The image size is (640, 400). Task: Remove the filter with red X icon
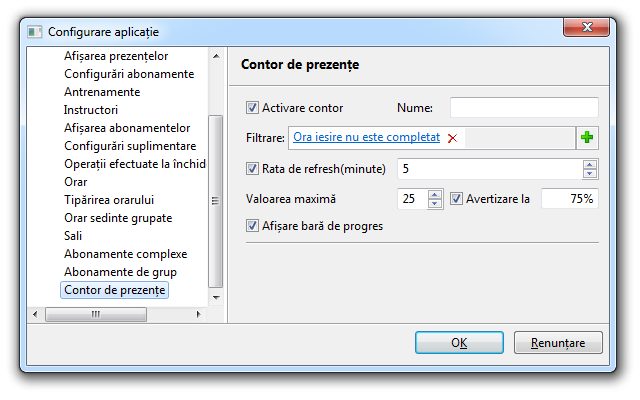(452, 138)
